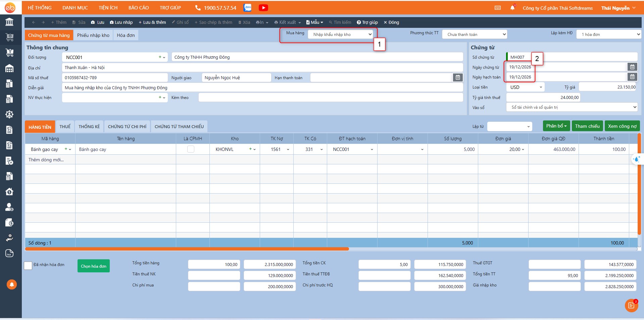Open calendar picker for Ngày chứng từ

[x=632, y=67]
